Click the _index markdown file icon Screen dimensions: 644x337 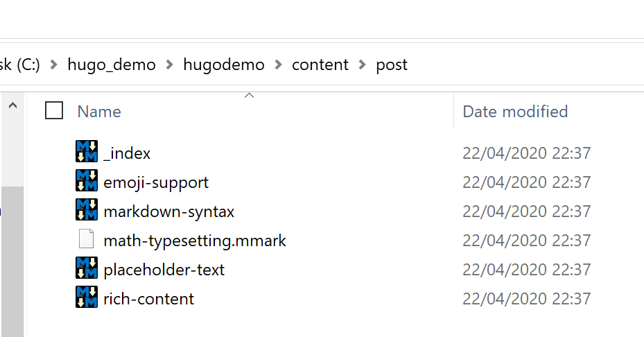tap(87, 153)
